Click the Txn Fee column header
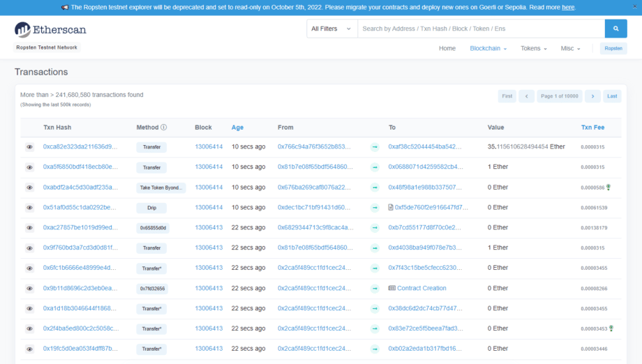Viewport: 642px width, 364px height. 592,127
